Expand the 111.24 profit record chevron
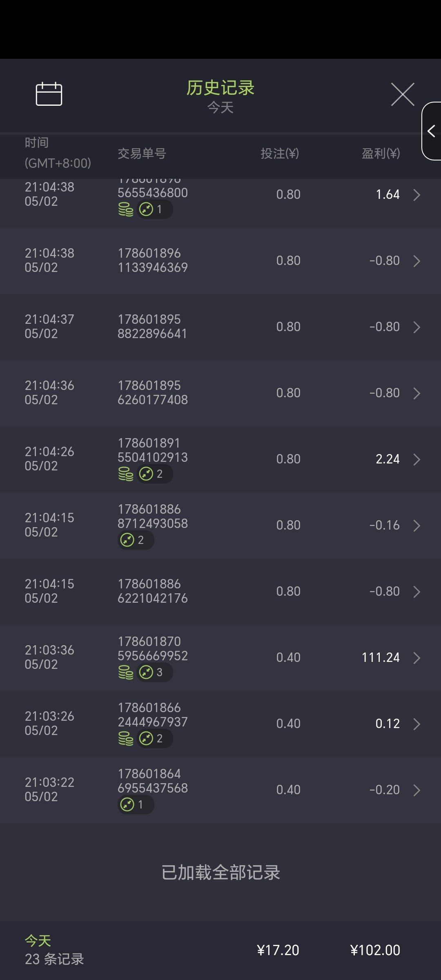This screenshot has width=441, height=980. click(x=416, y=658)
